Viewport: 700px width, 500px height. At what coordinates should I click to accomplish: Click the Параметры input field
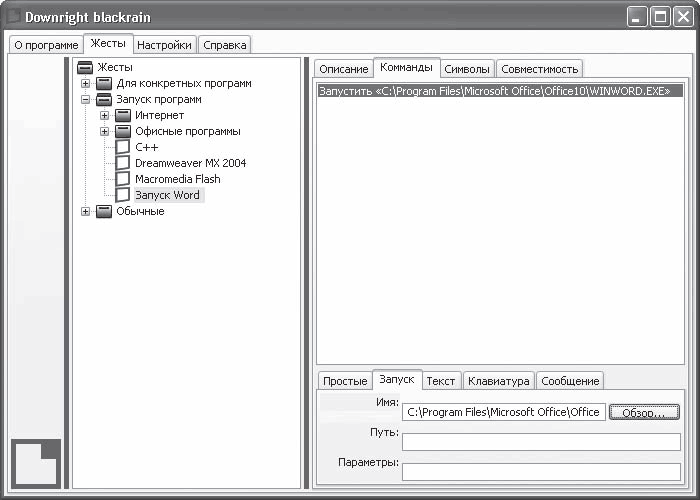pos(541,472)
